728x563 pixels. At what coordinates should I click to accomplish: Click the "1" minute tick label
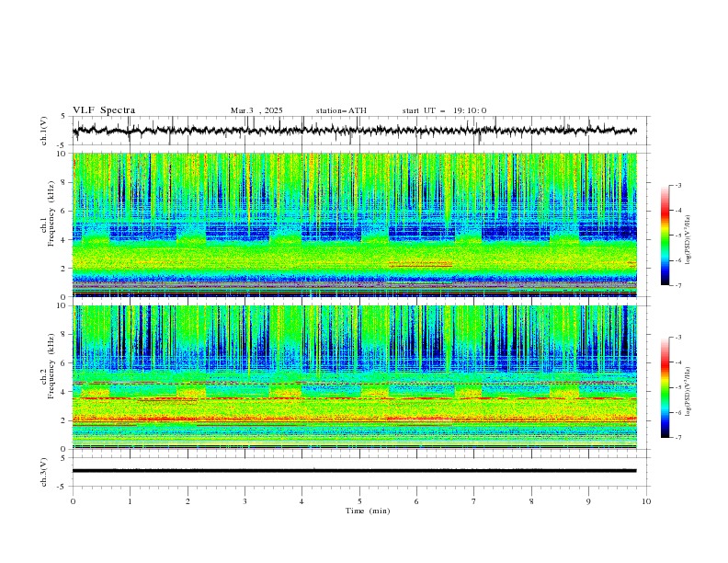[x=130, y=501]
